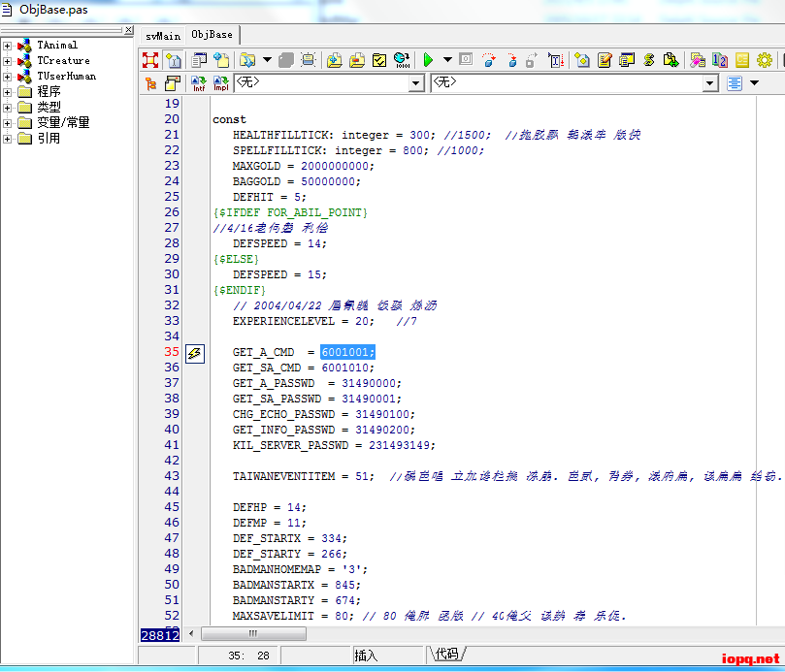
Task: Click the tree structure icon in second toolbar row
Action: pyautogui.click(x=150, y=83)
